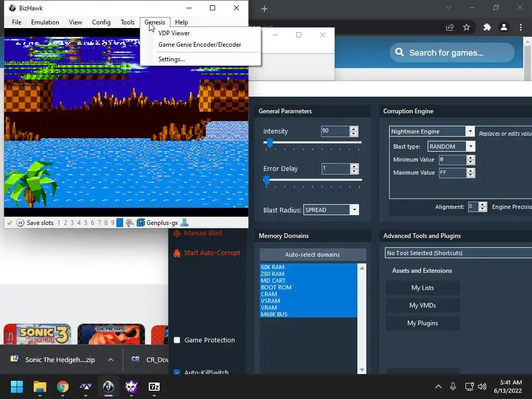
Task: Increase the Alignment stepper
Action: [483, 205]
